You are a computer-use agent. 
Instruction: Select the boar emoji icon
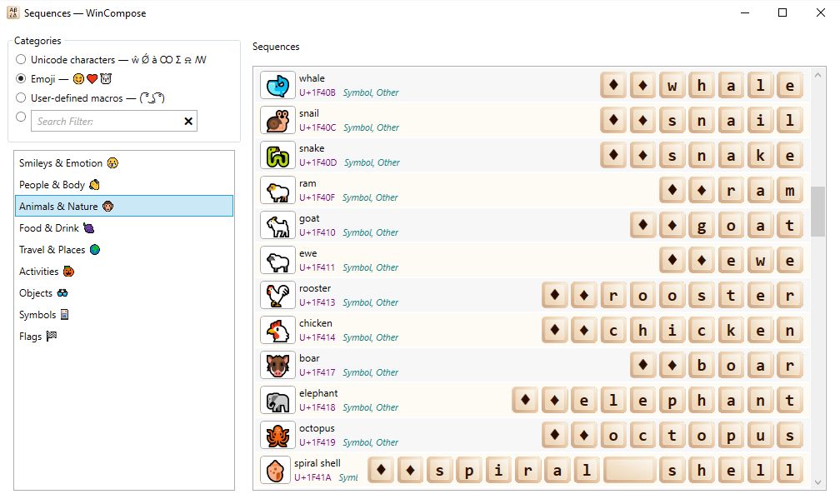click(x=277, y=365)
